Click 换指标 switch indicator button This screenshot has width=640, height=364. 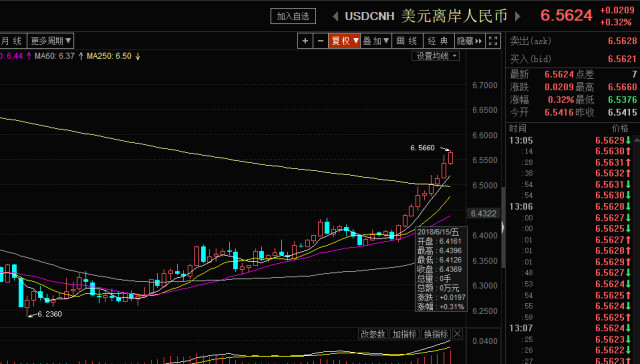click(436, 334)
